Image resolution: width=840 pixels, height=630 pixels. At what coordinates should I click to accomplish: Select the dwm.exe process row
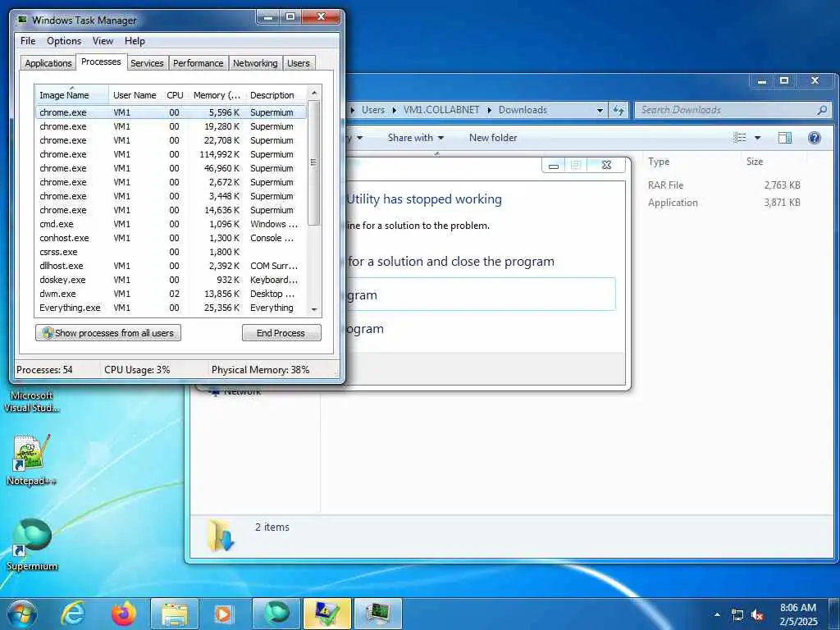[x=171, y=294]
